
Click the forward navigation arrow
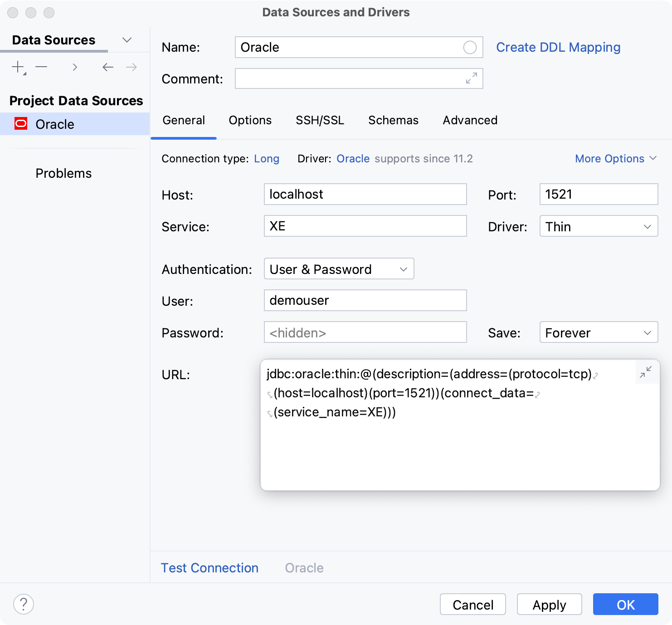[131, 67]
